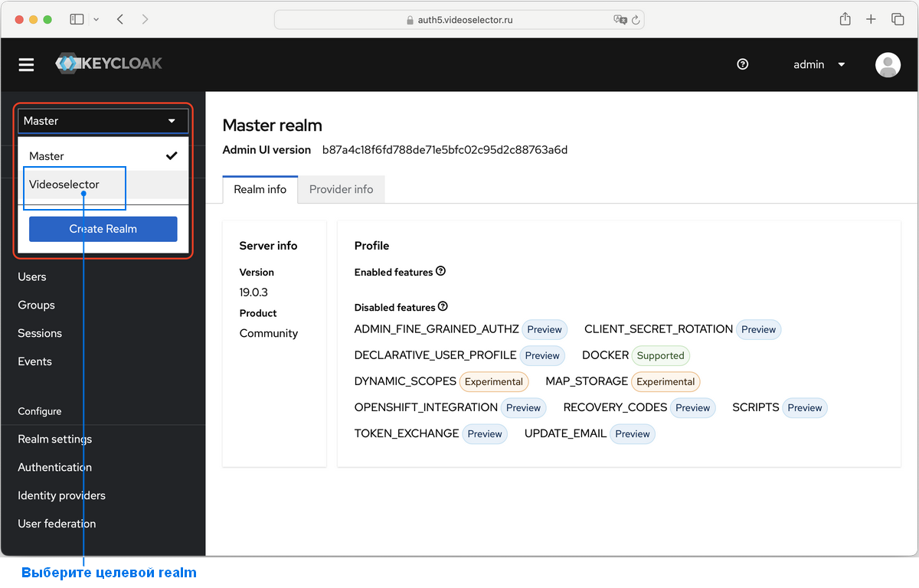This screenshot has height=588, width=919.
Task: Switch to the Realm info tab
Action: (x=260, y=189)
